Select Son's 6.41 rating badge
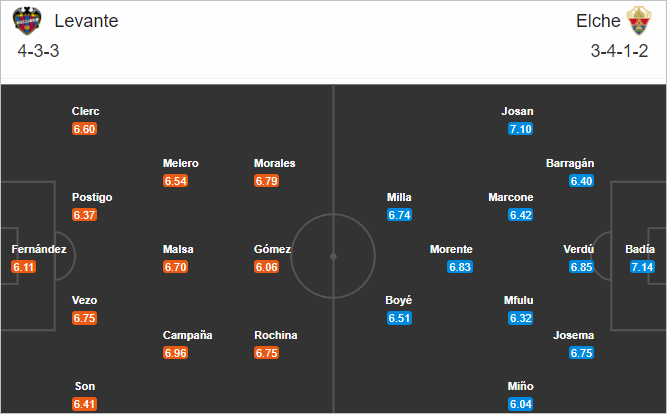667x414 pixels. (84, 404)
